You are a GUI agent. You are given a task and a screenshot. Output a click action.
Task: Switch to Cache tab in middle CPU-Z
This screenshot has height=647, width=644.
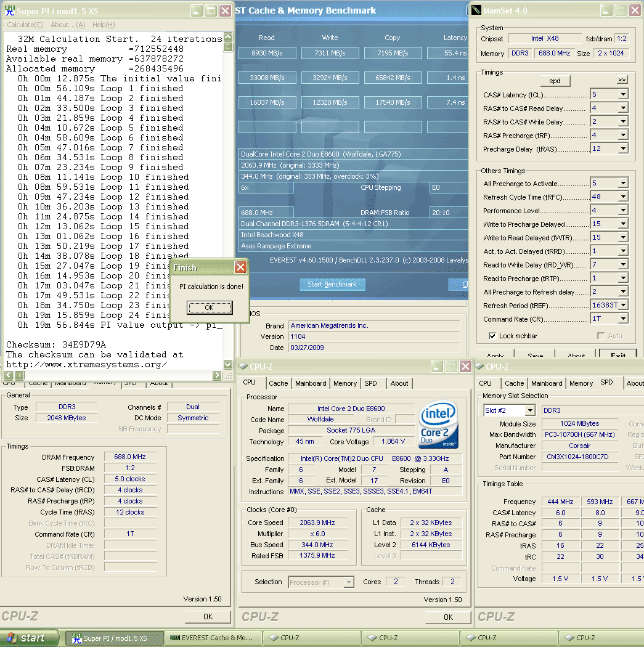click(x=279, y=383)
